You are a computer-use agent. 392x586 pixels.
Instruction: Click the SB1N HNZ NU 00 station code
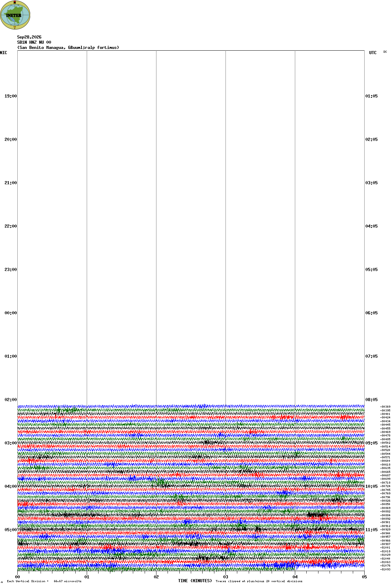[x=34, y=42]
